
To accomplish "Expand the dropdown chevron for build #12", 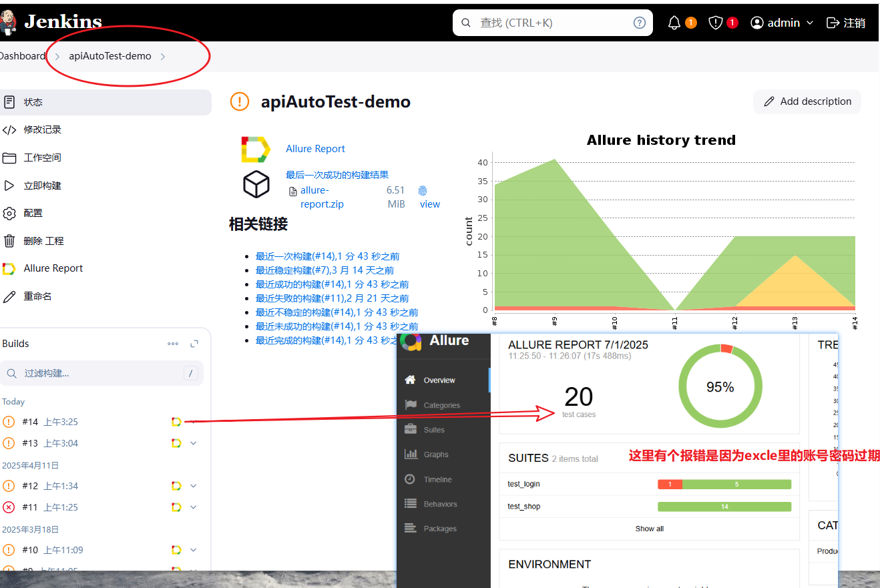I will tap(194, 486).
